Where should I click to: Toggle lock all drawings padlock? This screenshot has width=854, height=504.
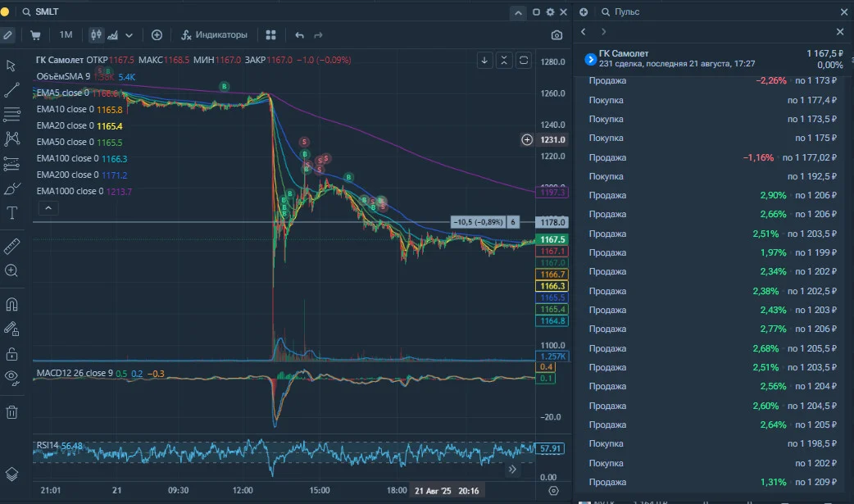pos(11,354)
